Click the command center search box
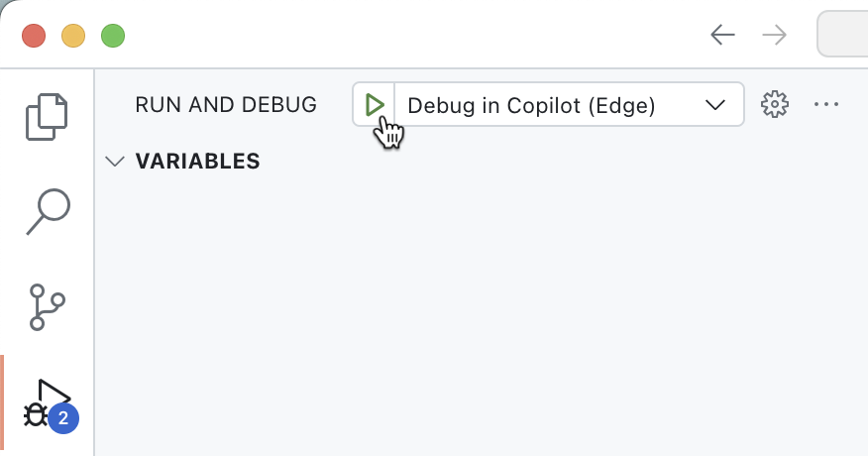This screenshot has width=868, height=456. pos(843,36)
